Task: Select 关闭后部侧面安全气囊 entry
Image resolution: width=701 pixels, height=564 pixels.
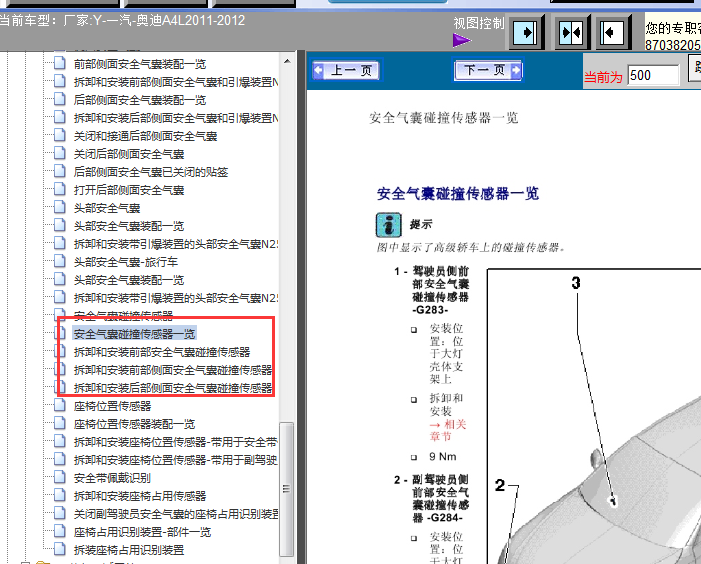Action: pos(129,154)
